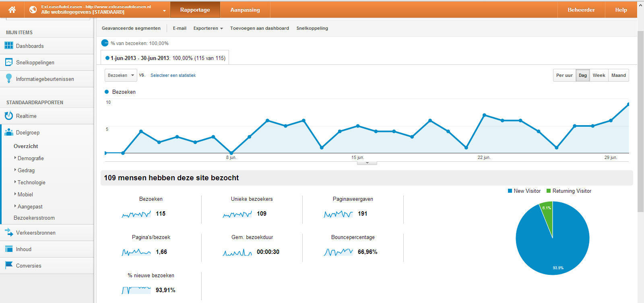Click Geavanceerde segmenten

point(131,28)
